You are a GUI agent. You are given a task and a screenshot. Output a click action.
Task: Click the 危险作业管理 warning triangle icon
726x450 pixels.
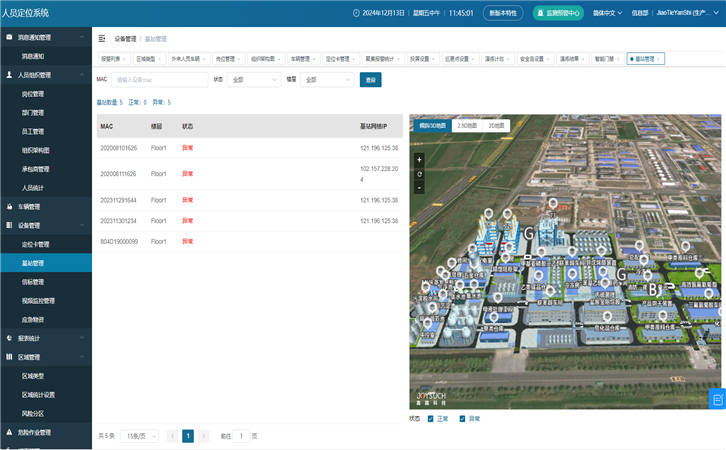pyautogui.click(x=9, y=432)
